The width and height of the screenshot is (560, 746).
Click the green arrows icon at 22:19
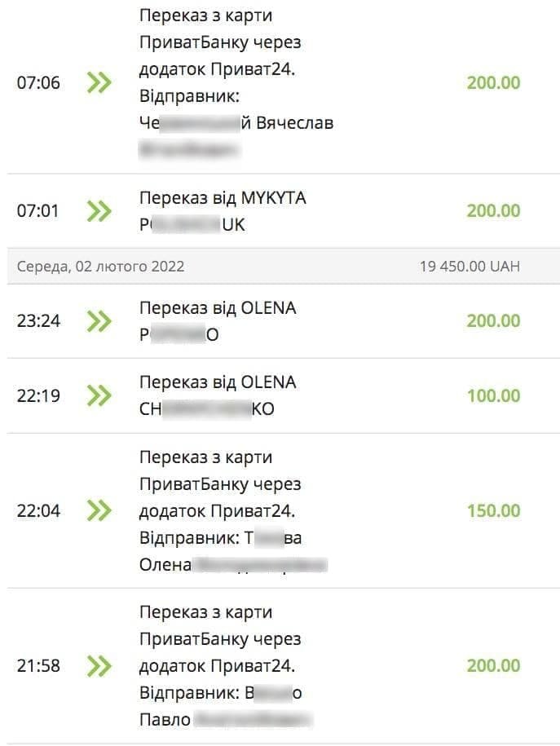[99, 396]
